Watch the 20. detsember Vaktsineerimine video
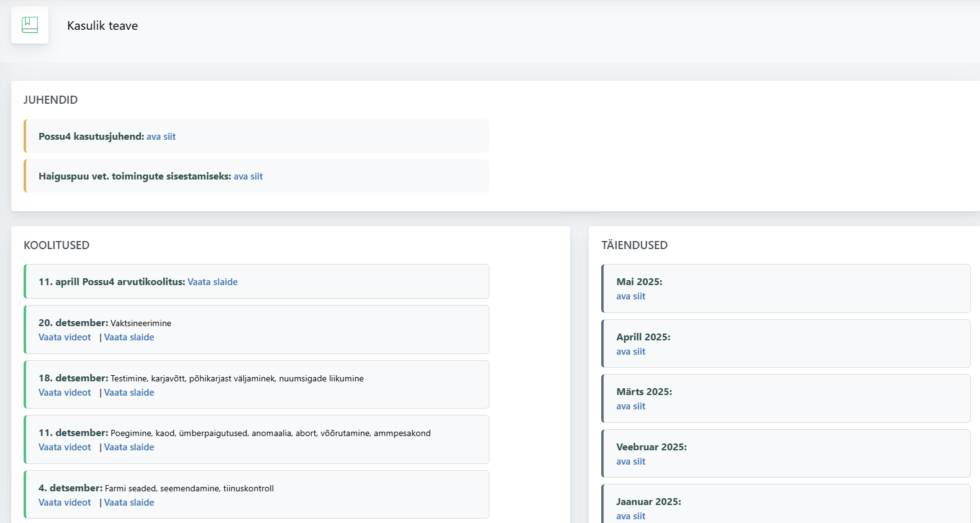This screenshot has height=523, width=980. 65,337
